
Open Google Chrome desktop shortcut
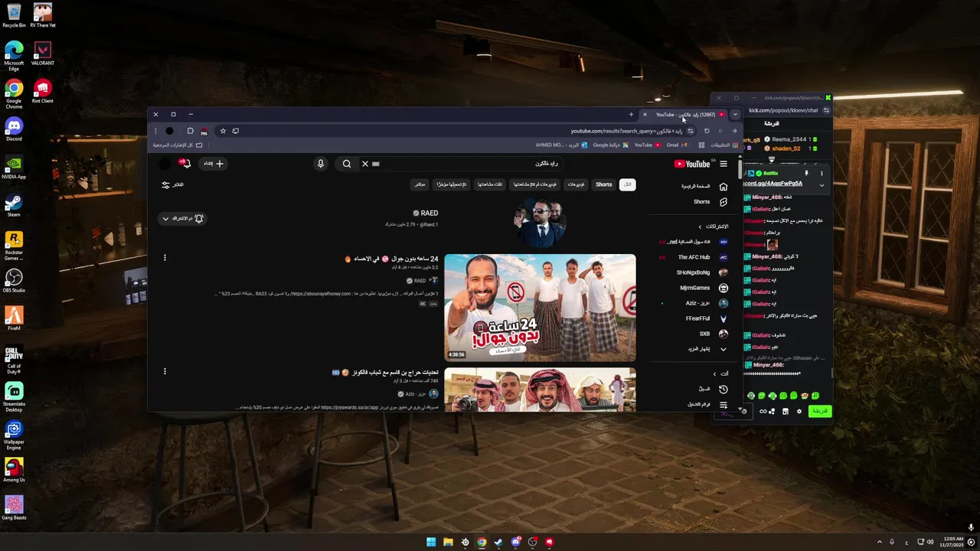(14, 93)
